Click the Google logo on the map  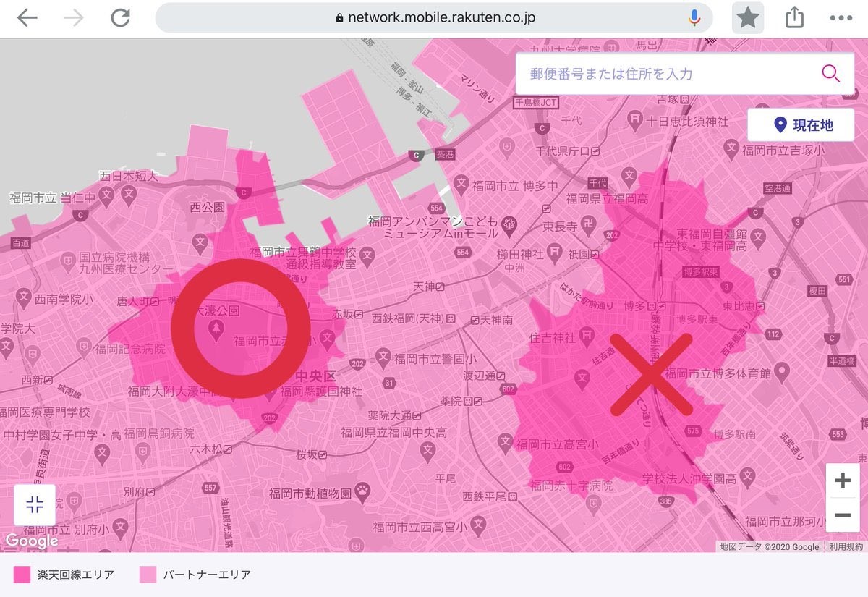point(30,541)
